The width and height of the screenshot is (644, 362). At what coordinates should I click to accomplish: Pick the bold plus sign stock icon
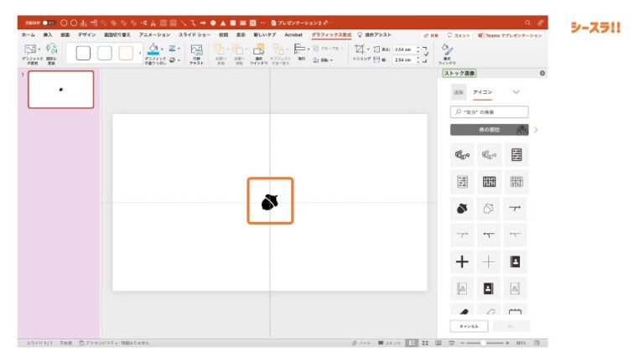tap(462, 261)
